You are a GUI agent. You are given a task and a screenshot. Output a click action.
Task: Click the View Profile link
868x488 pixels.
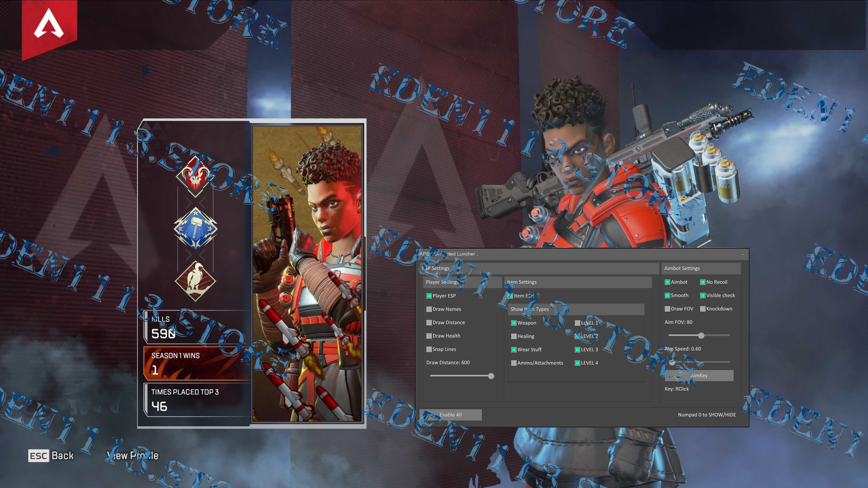tap(133, 456)
